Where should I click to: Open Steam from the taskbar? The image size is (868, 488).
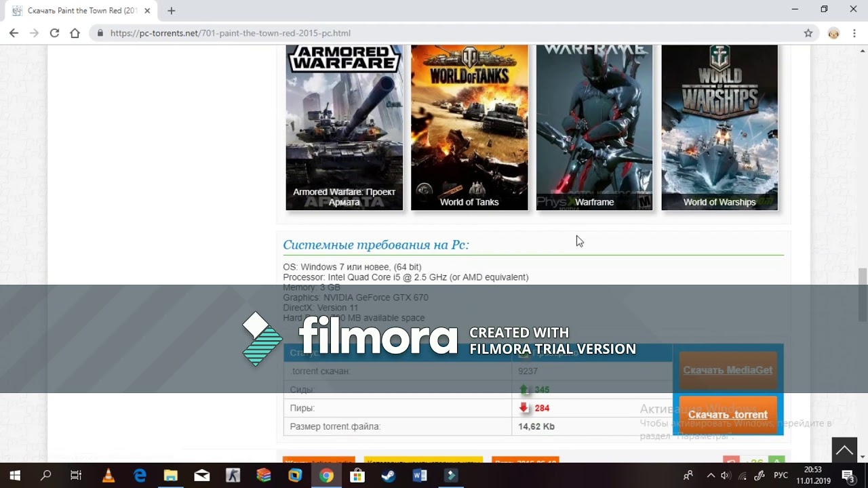click(389, 476)
